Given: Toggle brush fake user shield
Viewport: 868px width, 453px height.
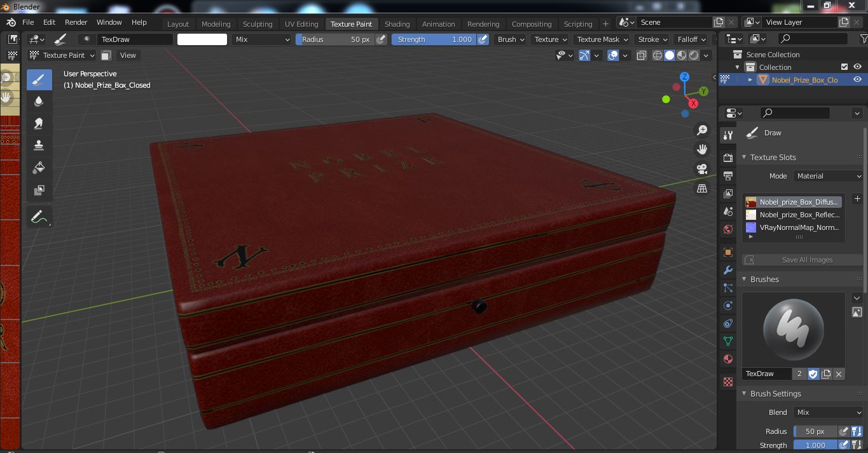Looking at the screenshot, I should [x=813, y=374].
